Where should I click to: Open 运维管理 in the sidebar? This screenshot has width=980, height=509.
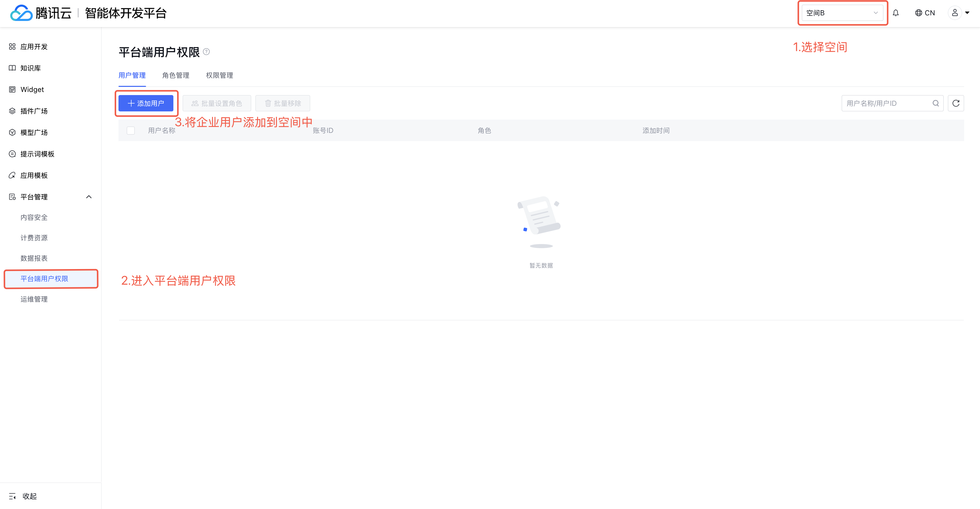coord(34,299)
